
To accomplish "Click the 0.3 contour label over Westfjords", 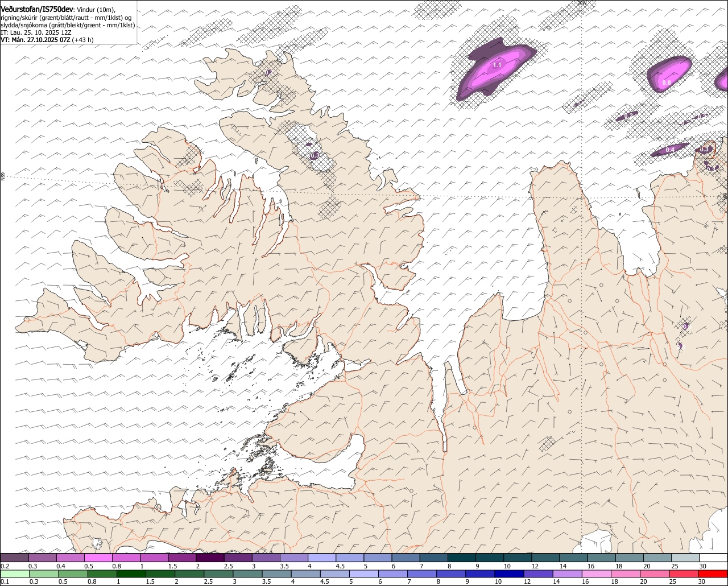I will pos(315,155).
